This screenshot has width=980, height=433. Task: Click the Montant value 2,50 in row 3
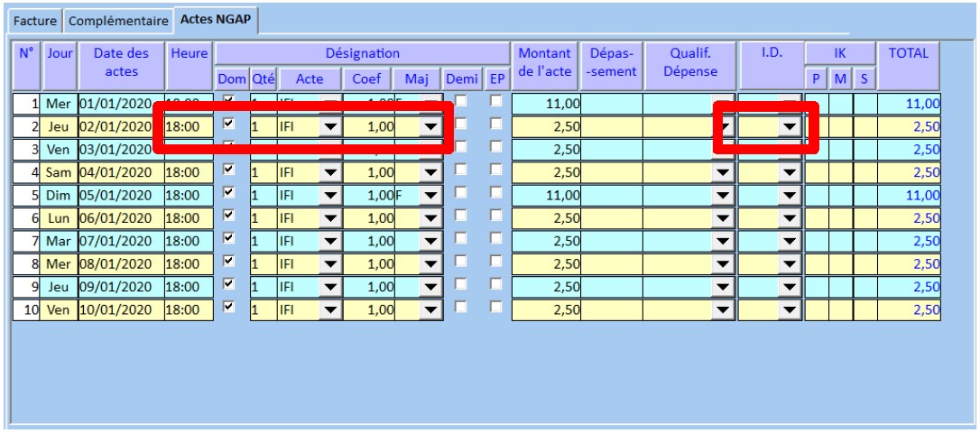(546, 150)
